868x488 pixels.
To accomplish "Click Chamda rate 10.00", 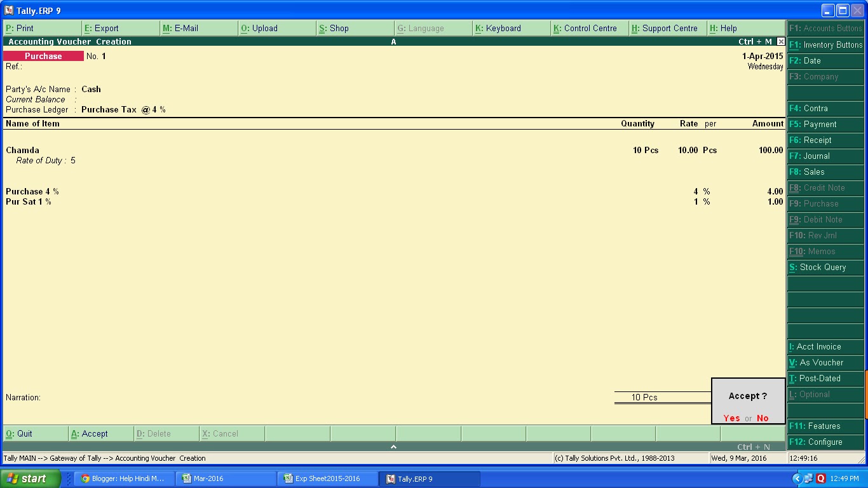I will click(688, 150).
